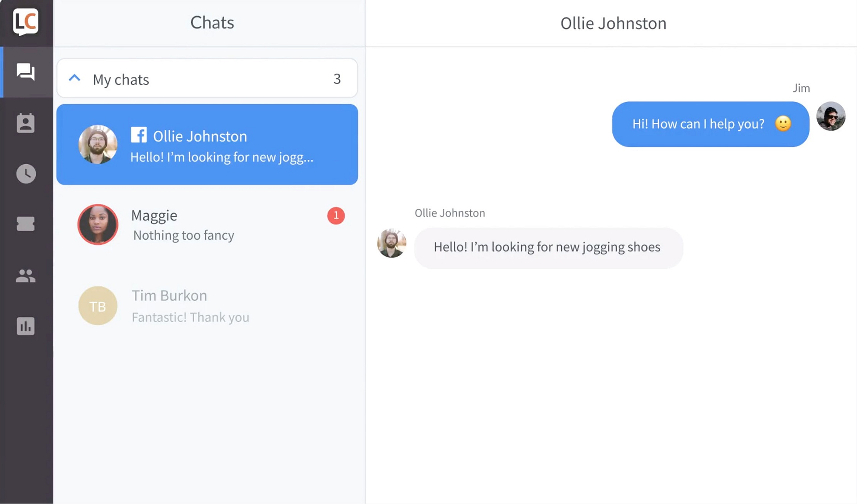Select the My chats count badge

[x=337, y=79]
